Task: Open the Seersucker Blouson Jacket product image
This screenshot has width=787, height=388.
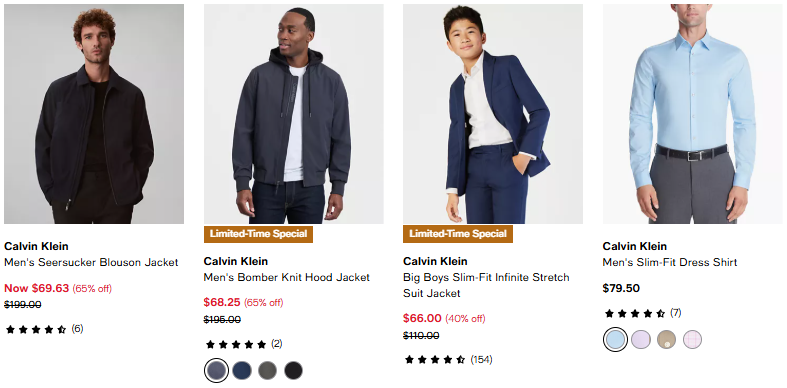Action: (94, 114)
